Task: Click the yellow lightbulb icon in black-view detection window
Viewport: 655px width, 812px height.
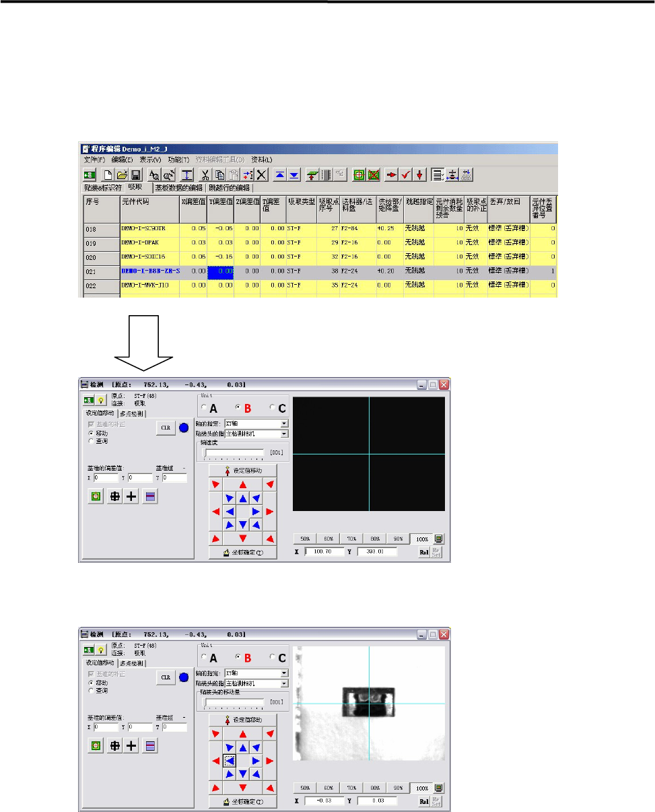Action: (x=100, y=399)
